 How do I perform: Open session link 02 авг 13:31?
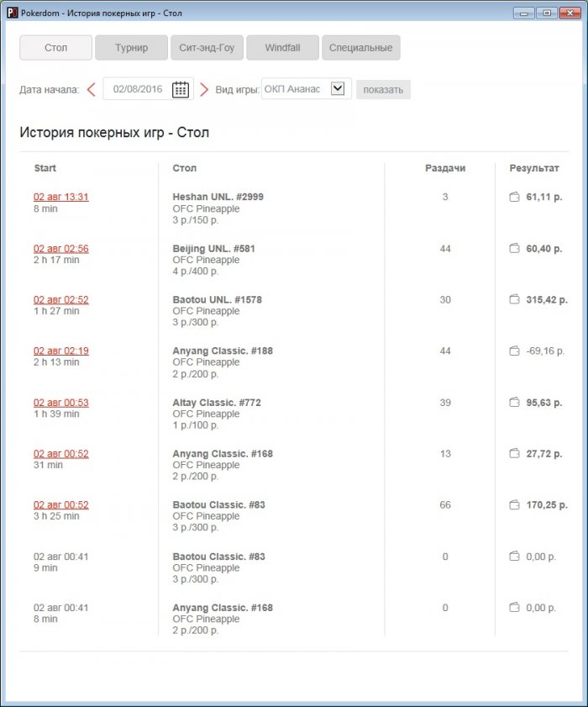point(60,197)
